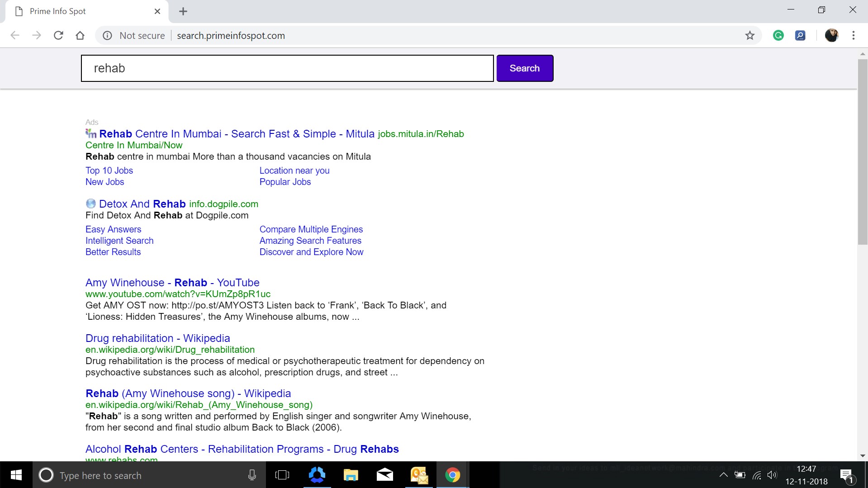The height and width of the screenshot is (488, 868).
Task: Toggle the bookmark star for this page
Action: [x=750, y=35]
